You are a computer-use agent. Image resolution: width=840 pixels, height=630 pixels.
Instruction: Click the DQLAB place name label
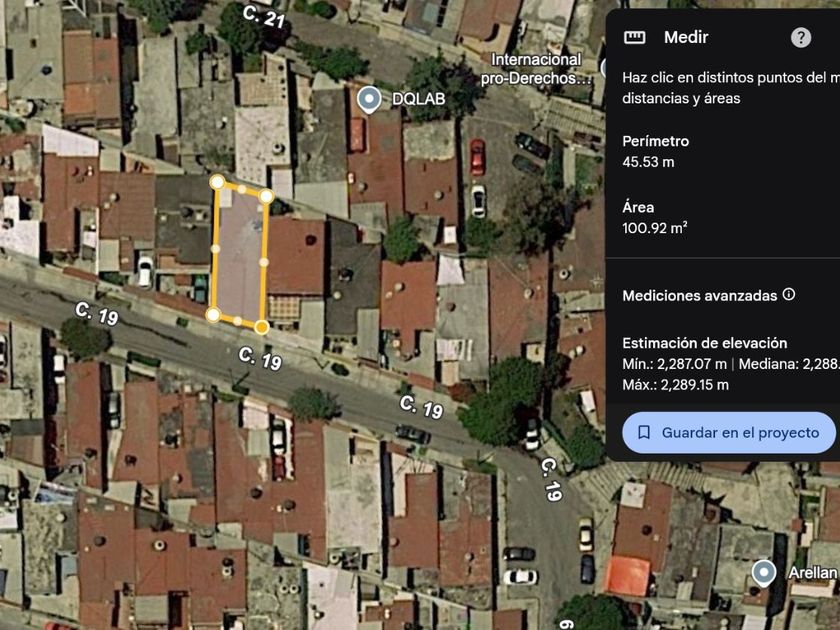click(x=418, y=99)
